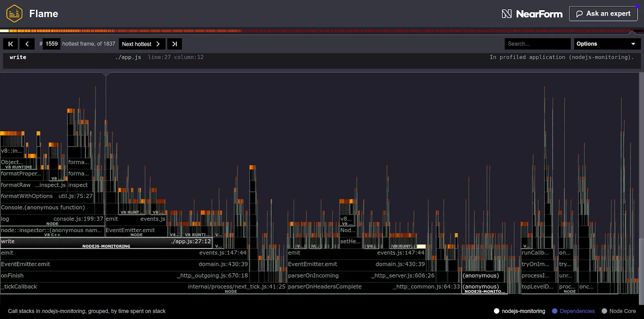Open the NearForm logo link

532,14
